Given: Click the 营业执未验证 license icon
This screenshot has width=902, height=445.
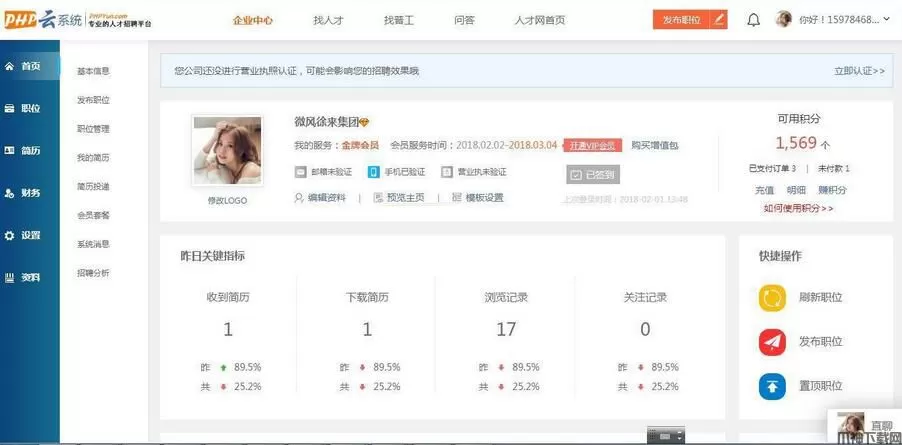Looking at the screenshot, I should (x=447, y=172).
